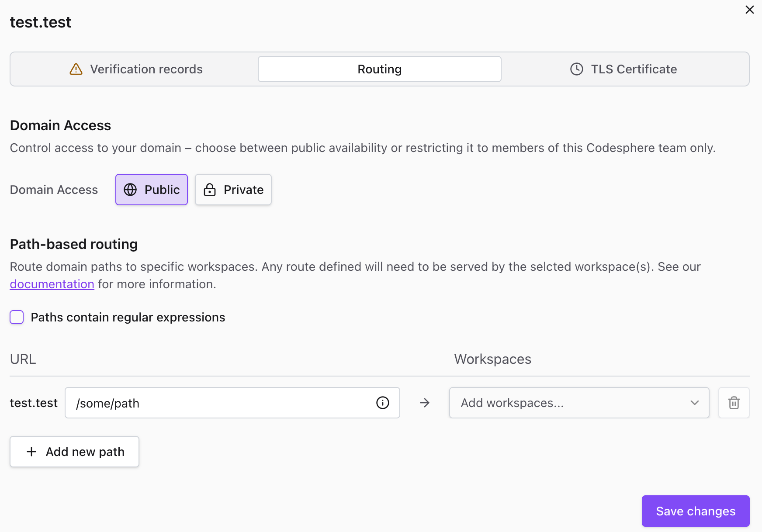Click the clock icon beside TLS Certificate
Viewport: 762px width, 532px height.
(x=576, y=69)
